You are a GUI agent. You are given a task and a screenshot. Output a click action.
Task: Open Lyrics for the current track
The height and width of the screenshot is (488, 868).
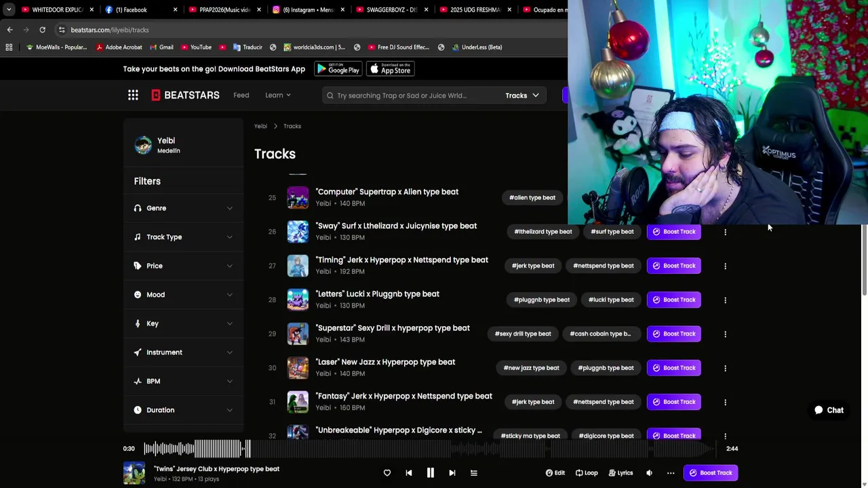click(x=620, y=473)
